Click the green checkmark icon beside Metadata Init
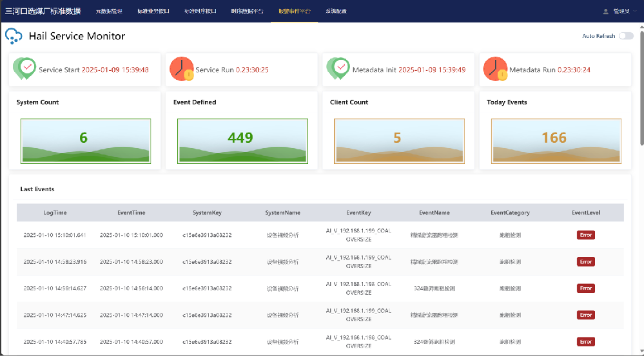The image size is (644, 356). click(x=338, y=69)
